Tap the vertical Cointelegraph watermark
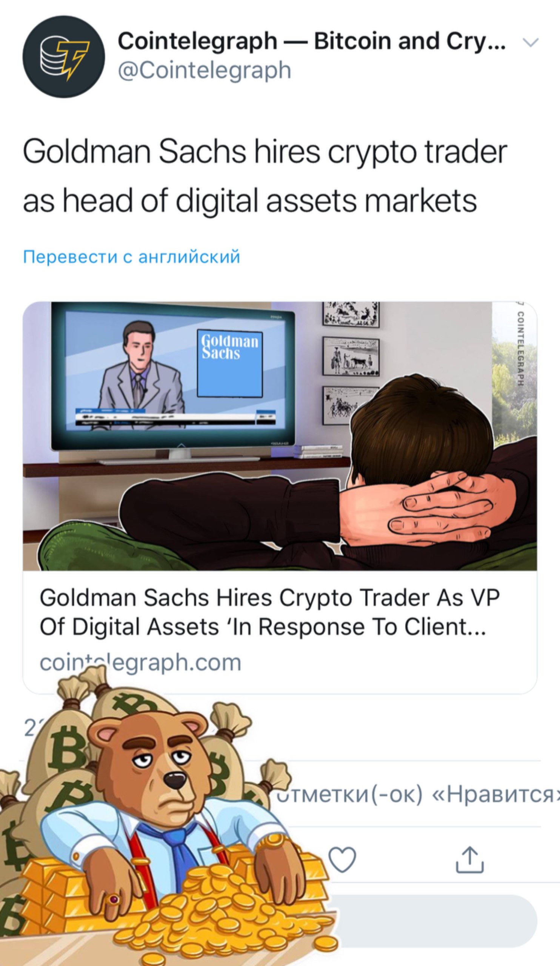This screenshot has height=966, width=560. point(520,348)
